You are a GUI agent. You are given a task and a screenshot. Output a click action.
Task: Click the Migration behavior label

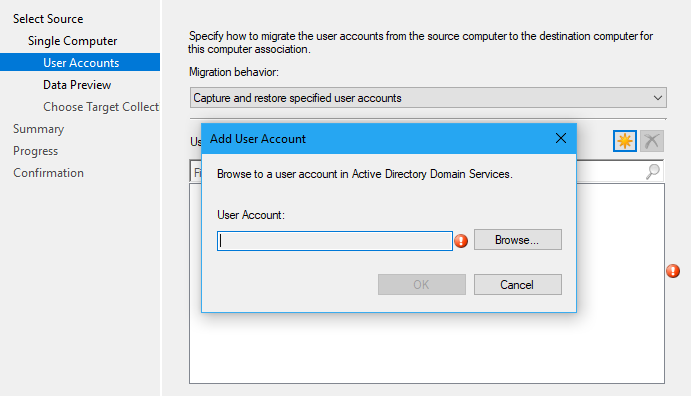click(x=234, y=72)
